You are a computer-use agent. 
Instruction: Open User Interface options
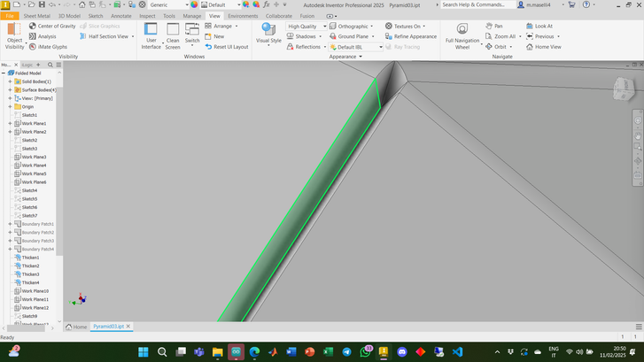151,36
